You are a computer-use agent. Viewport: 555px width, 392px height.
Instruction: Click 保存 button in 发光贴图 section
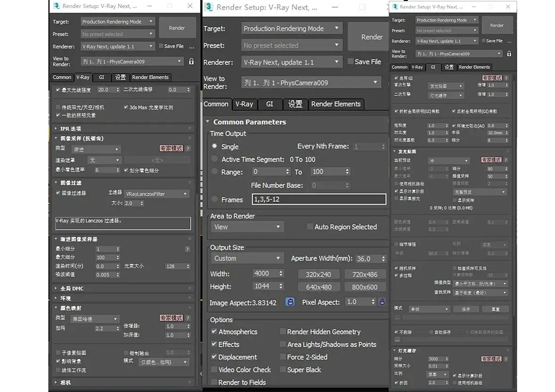[466, 309]
